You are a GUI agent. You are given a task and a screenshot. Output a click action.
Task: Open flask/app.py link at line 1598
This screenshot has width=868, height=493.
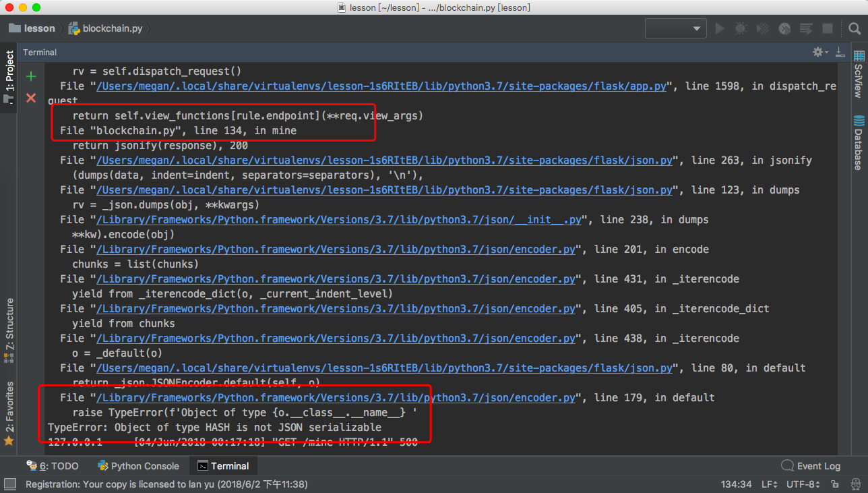pyautogui.click(x=382, y=86)
